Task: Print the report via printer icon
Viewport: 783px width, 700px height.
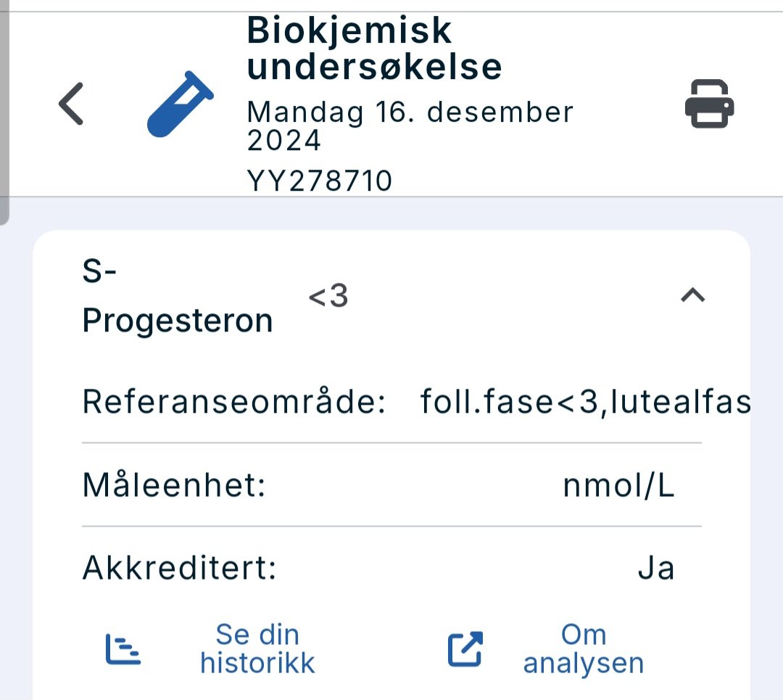Action: pyautogui.click(x=709, y=104)
